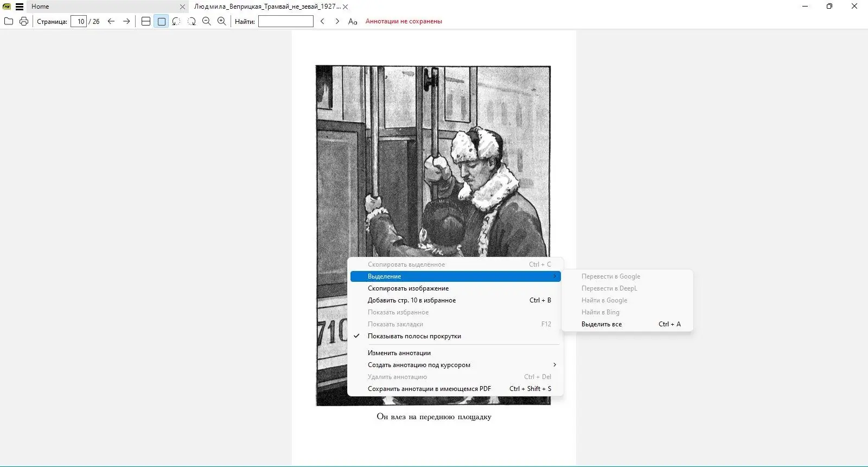Choose 'Скопировать изображение' from context menu
Image resolution: width=868 pixels, height=467 pixels.
(x=456, y=288)
